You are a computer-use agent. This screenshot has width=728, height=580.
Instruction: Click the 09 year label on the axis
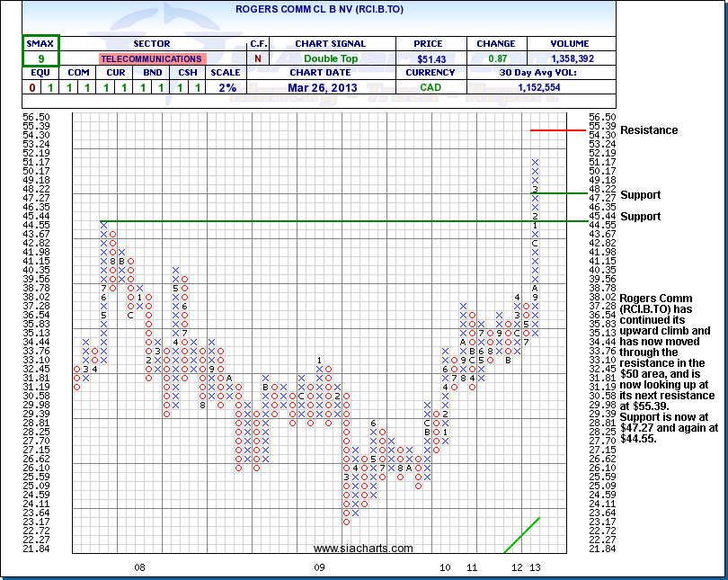coord(319,568)
